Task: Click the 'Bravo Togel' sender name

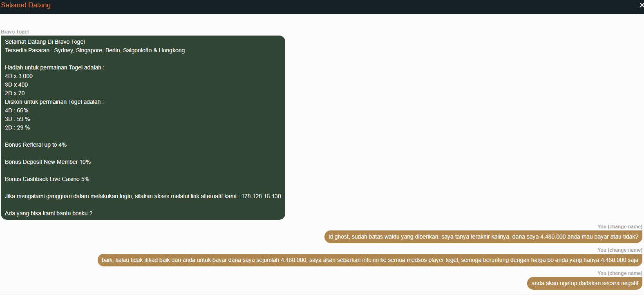Action: pyautogui.click(x=15, y=32)
